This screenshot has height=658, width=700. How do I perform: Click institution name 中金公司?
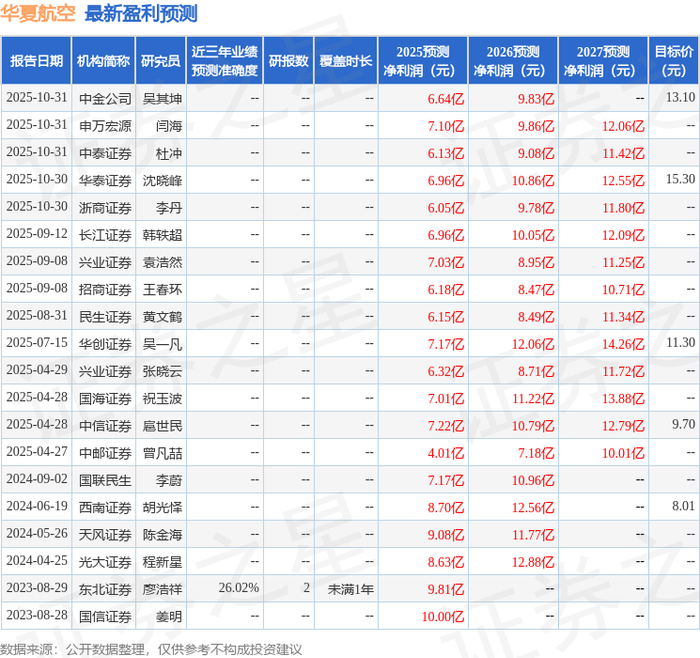105,99
